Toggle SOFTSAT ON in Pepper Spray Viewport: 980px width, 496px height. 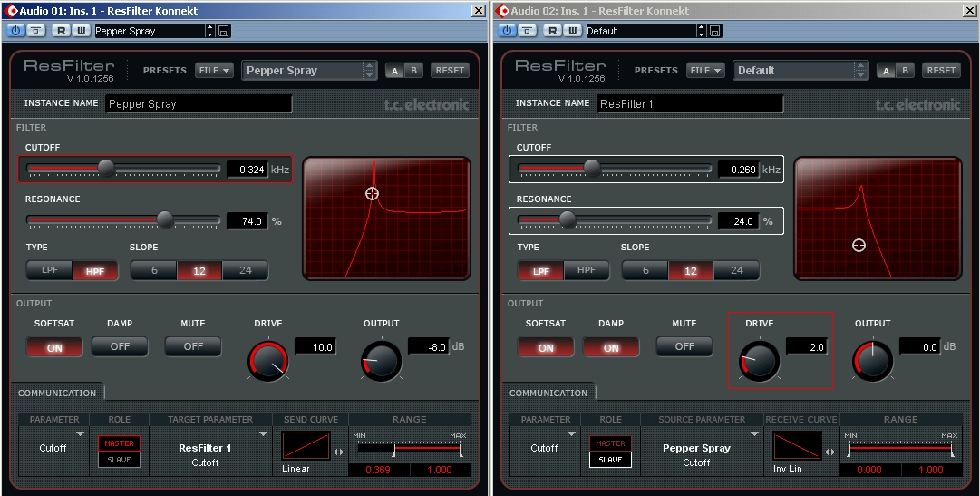(x=54, y=347)
